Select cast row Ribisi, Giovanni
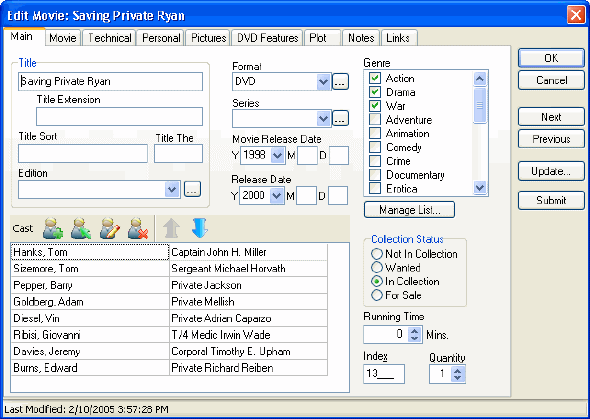Image resolution: width=590 pixels, height=419 pixels. point(90,335)
